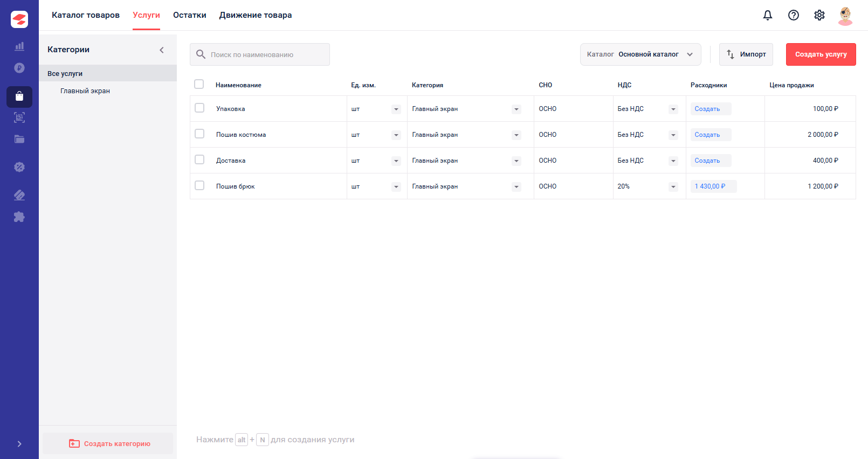Open the puzzle piece integrations section

(19, 217)
